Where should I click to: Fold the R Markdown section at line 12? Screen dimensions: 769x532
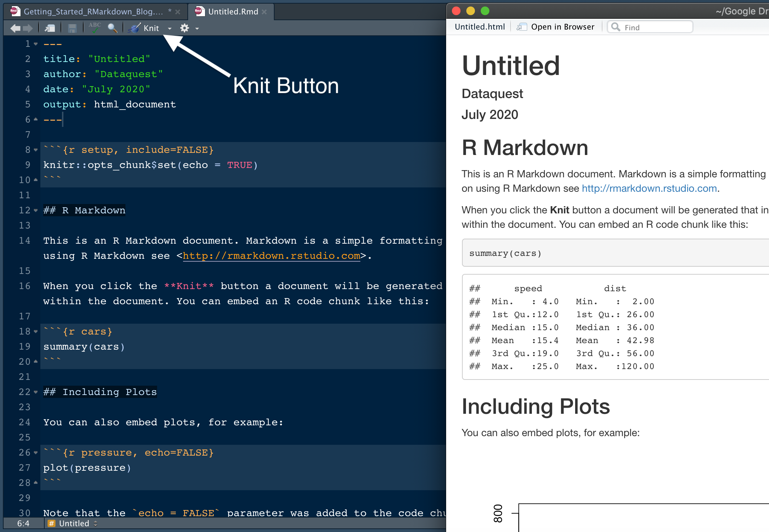36,210
